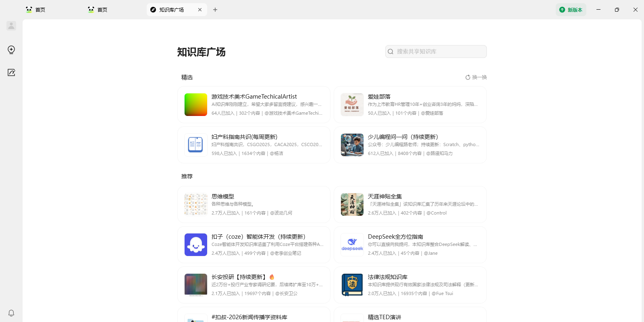Type in the 搜索共享知识库 search field
The width and height of the screenshot is (644, 322).
coord(439,52)
